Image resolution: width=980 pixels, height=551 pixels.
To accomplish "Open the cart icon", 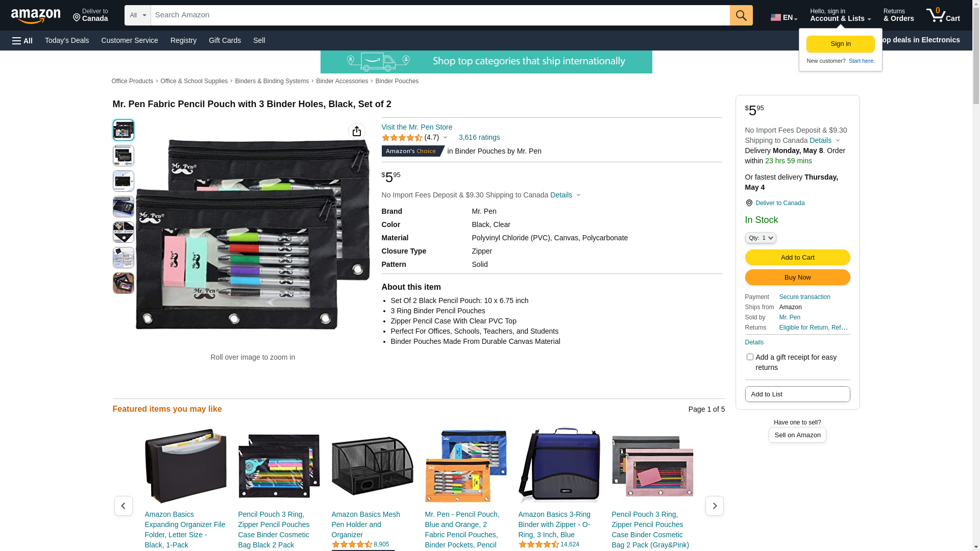I will [x=943, y=15].
